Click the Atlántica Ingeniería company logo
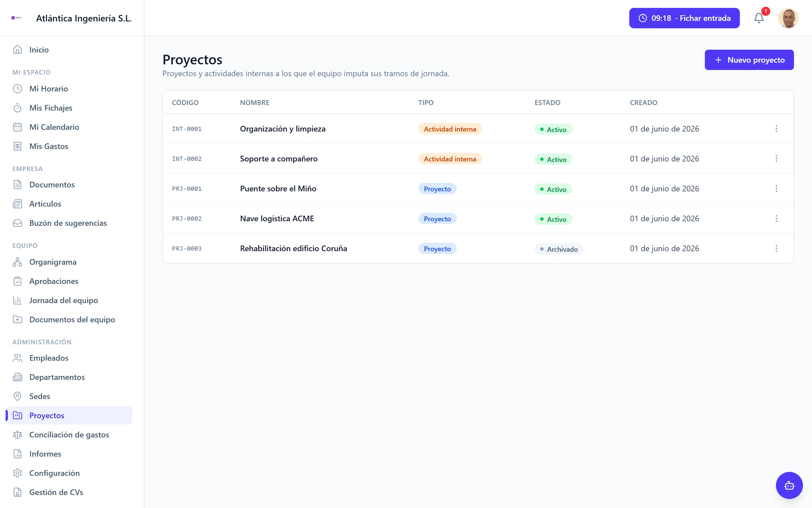 tap(17, 18)
